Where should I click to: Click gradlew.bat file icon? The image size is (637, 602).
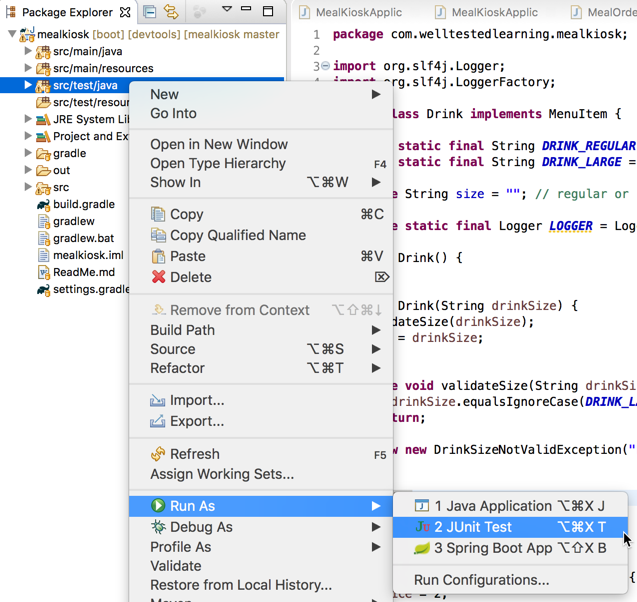[x=43, y=238]
